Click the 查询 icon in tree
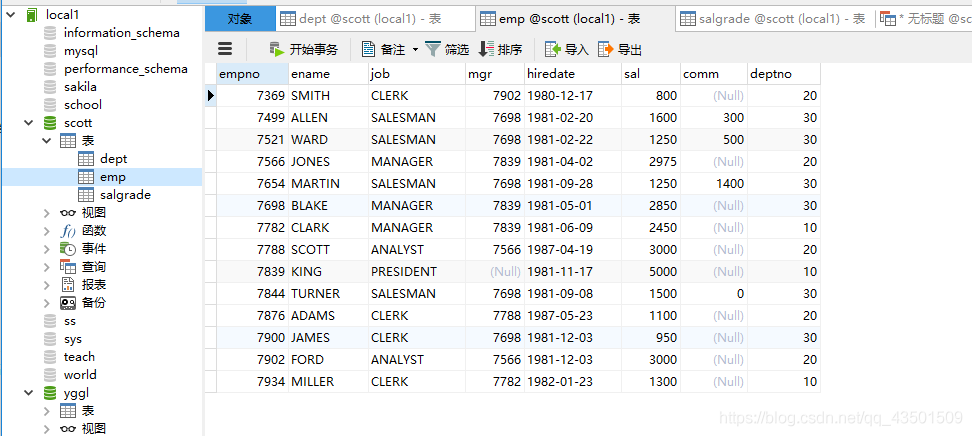The image size is (972, 436). point(68,267)
